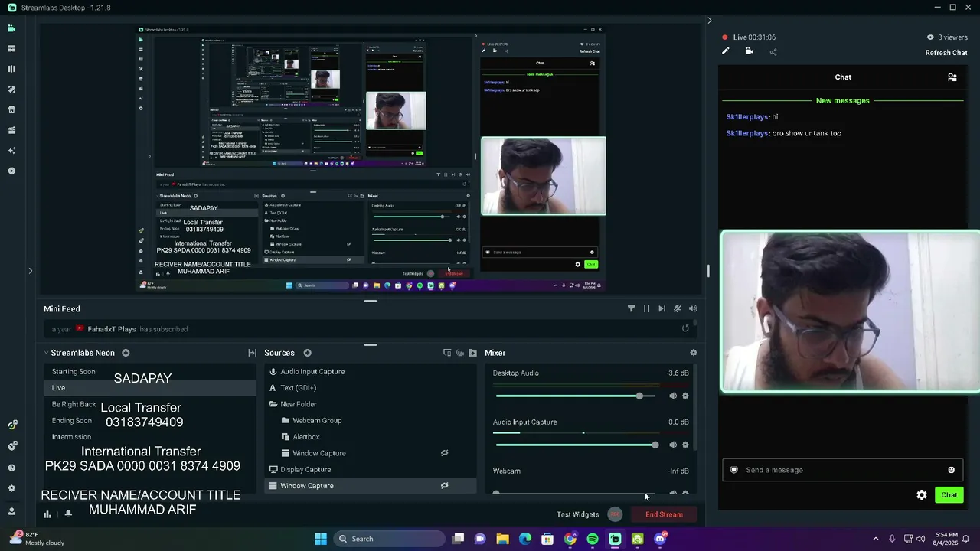Image resolution: width=980 pixels, height=551 pixels.
Task: Click the Send a message chat field
Action: click(x=842, y=470)
